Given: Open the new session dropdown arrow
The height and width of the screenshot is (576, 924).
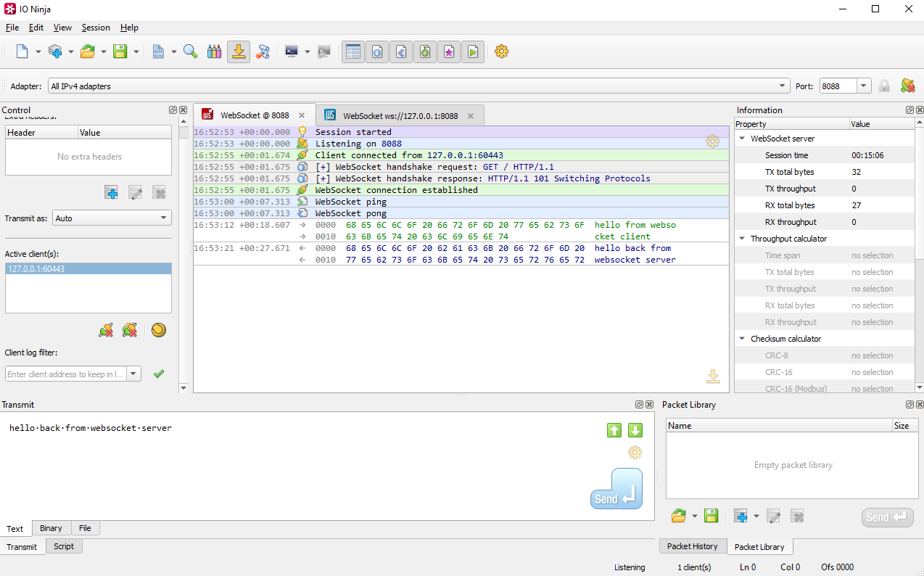Looking at the screenshot, I should (x=38, y=52).
